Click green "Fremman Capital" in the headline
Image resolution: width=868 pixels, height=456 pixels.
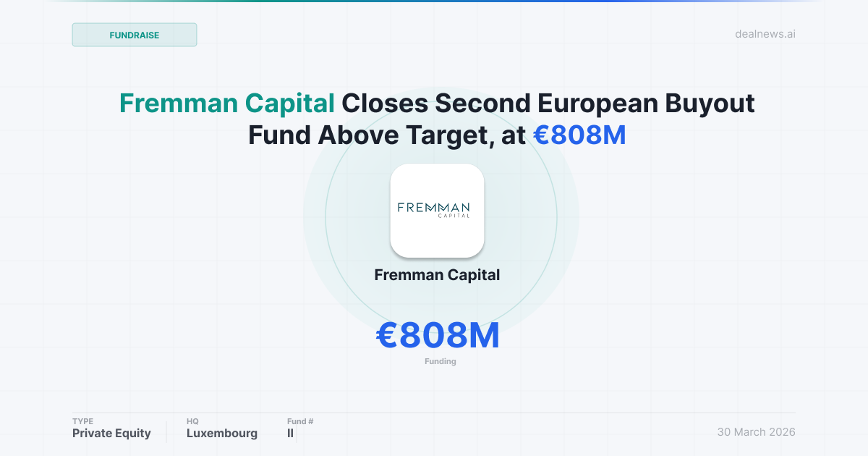coord(226,104)
